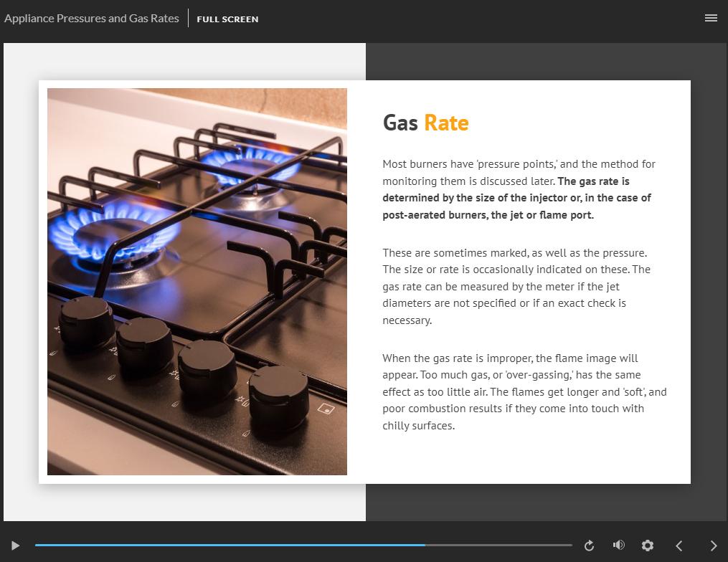Viewport: 728px width, 562px height.
Task: Click the paragraph starting 'These are sometimes marked'
Action: point(516,286)
